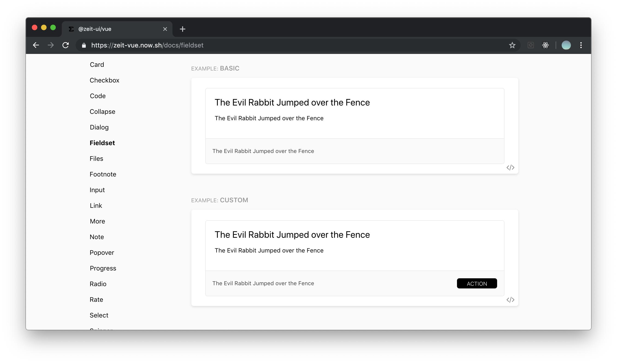Click the browser back arrow
This screenshot has height=364, width=617.
[x=36, y=45]
